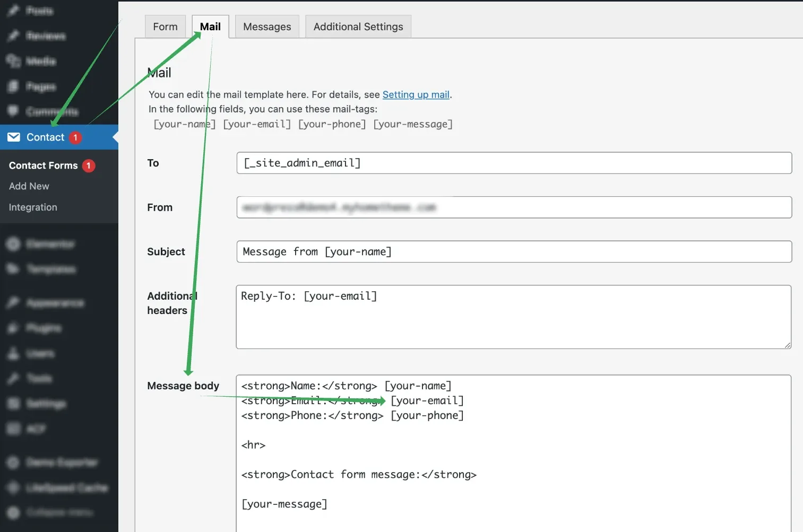Click the Contact envelope icon in sidebar

(x=14, y=137)
